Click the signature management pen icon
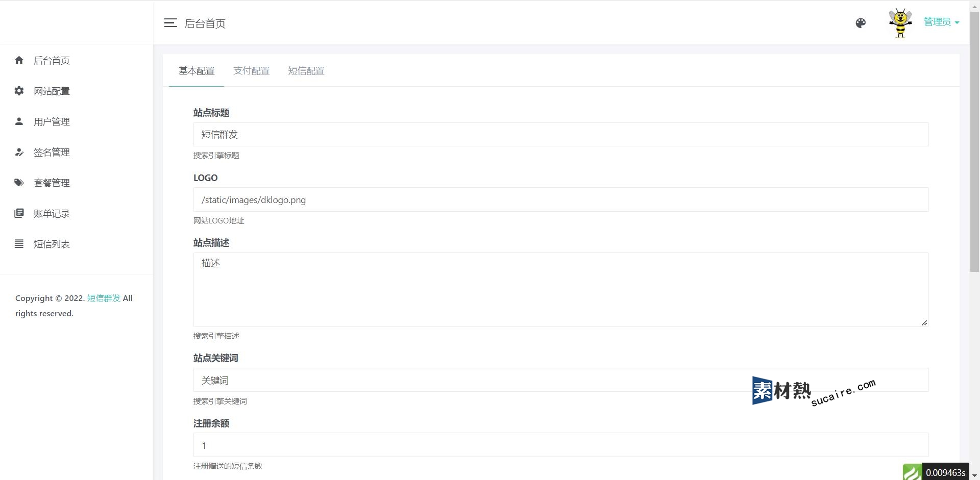The width and height of the screenshot is (980, 480). point(19,152)
